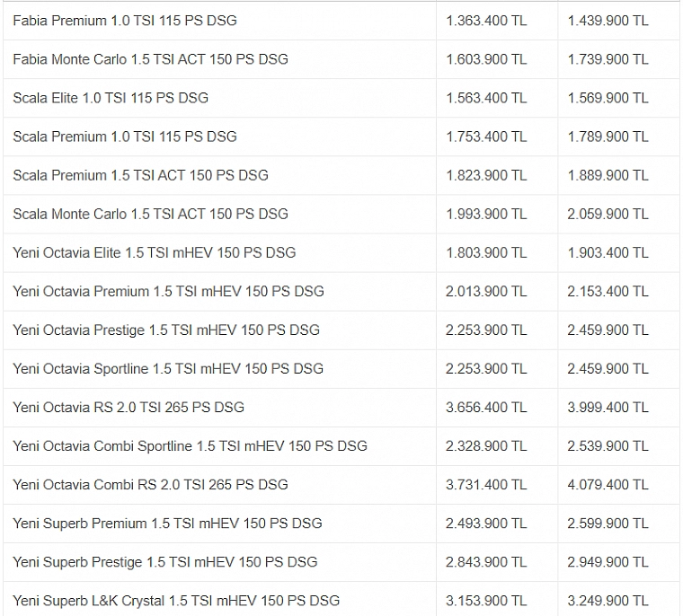Select Scala Premium 1.0 TSI 115 PS DSG
Viewport: 683px width, 616px height.
coord(125,136)
